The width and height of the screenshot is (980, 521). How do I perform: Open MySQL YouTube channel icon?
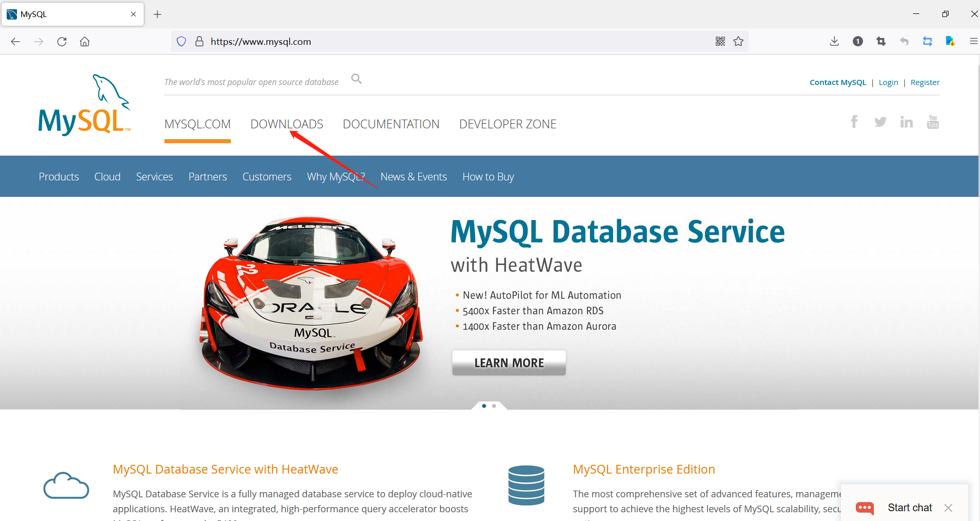click(x=933, y=122)
